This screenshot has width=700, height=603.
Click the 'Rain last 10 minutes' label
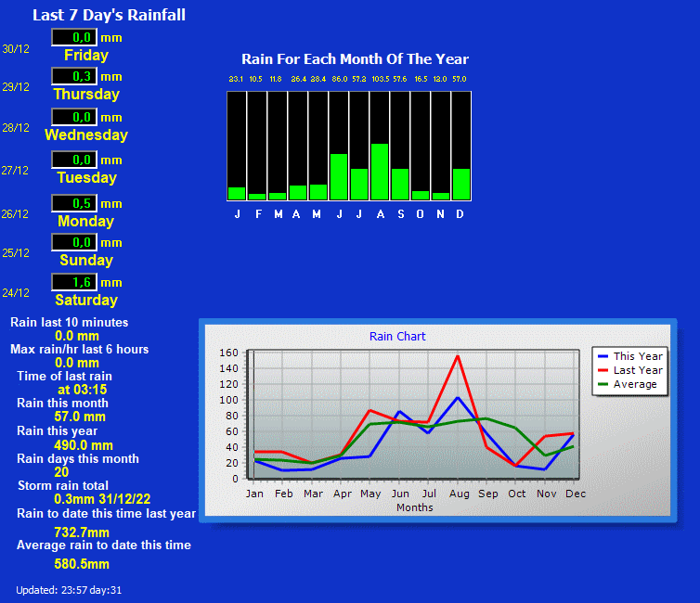(70, 323)
